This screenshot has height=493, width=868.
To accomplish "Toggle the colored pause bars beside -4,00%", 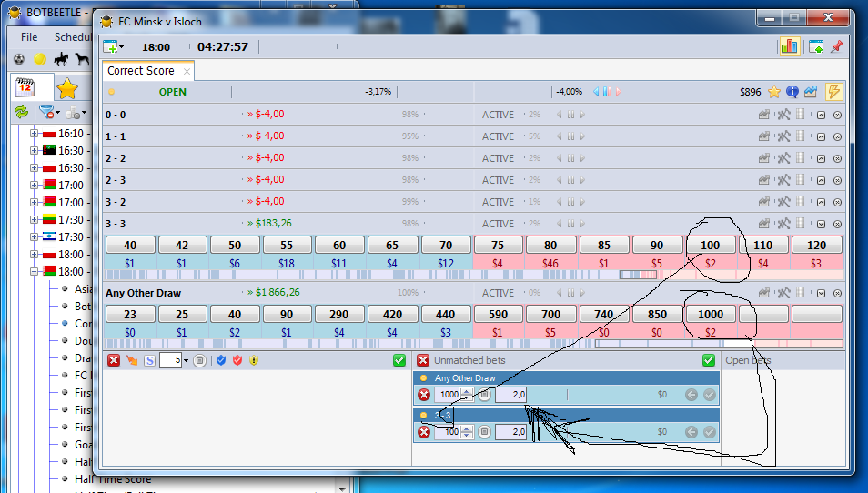I will (607, 92).
